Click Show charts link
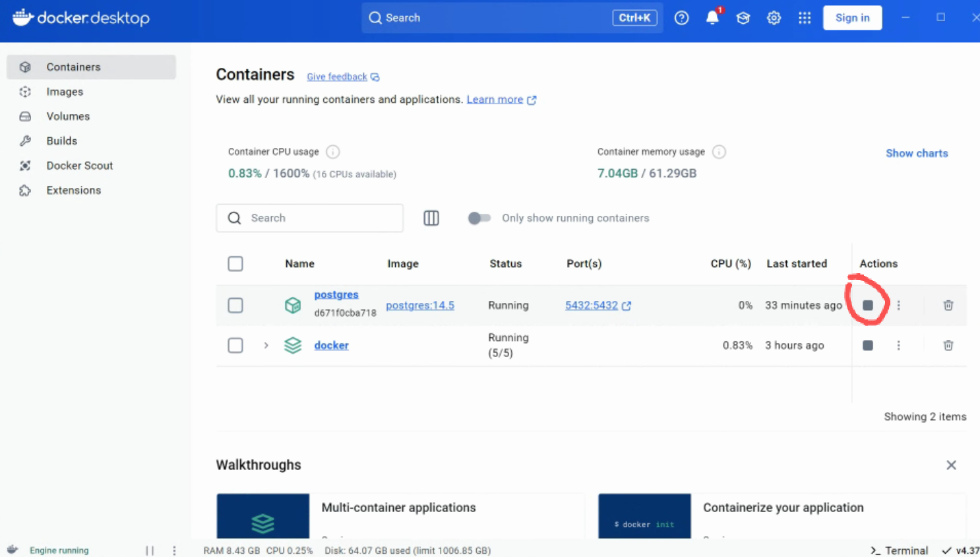Viewport: 980px width, 557px height. tap(916, 153)
